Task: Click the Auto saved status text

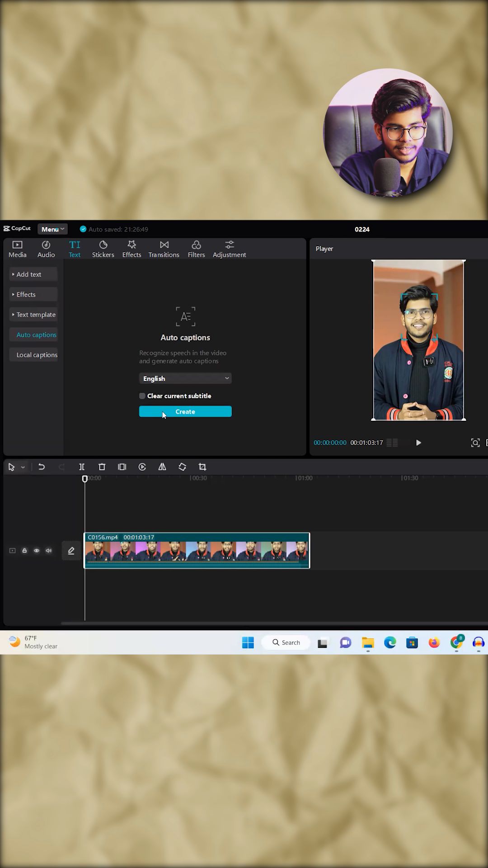Action: pyautogui.click(x=118, y=229)
